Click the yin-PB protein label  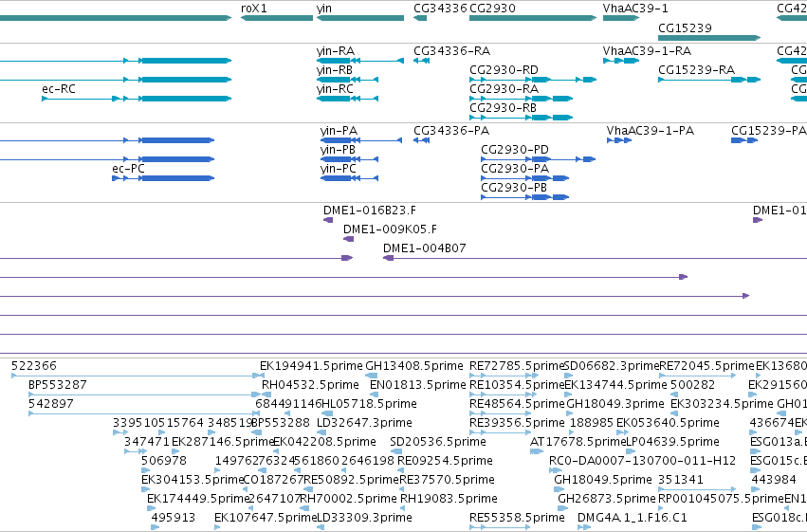coord(339,150)
